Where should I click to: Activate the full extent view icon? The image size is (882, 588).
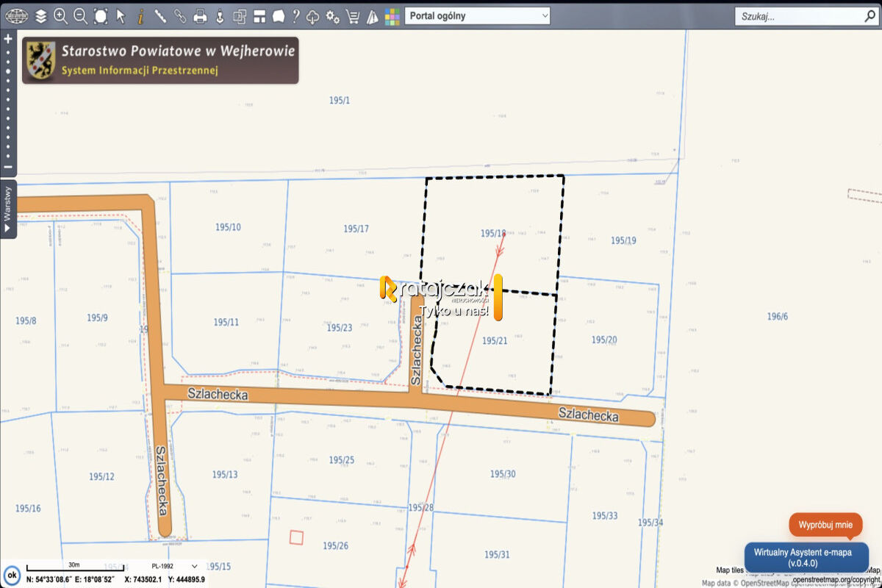tap(101, 15)
